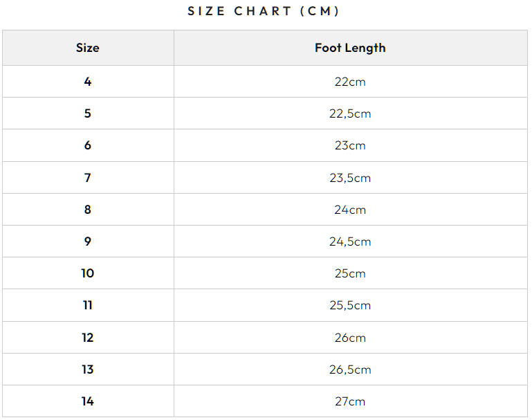The height and width of the screenshot is (420, 532).
Task: Click the 22cm foot length value
Action: [x=350, y=82]
